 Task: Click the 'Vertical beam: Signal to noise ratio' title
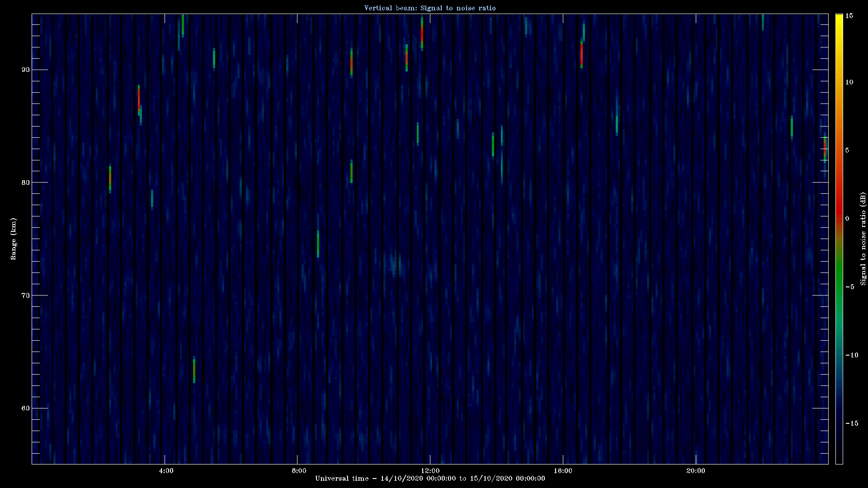(x=430, y=8)
